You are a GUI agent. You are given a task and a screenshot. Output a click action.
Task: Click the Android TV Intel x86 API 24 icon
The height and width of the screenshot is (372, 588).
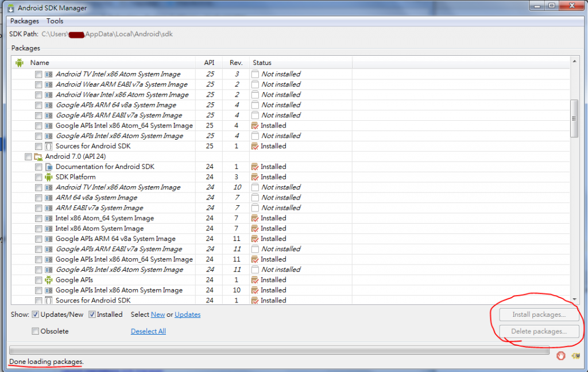tap(49, 187)
